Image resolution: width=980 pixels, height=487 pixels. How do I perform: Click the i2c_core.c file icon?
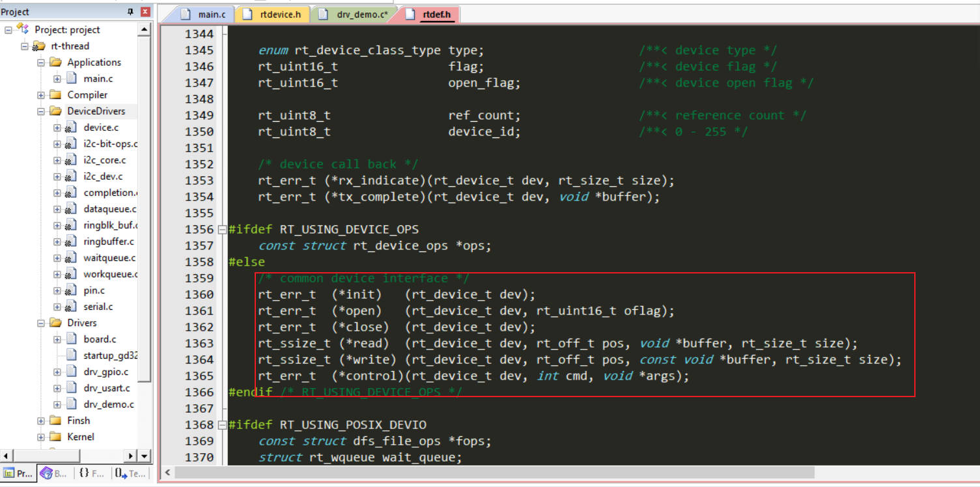click(71, 160)
